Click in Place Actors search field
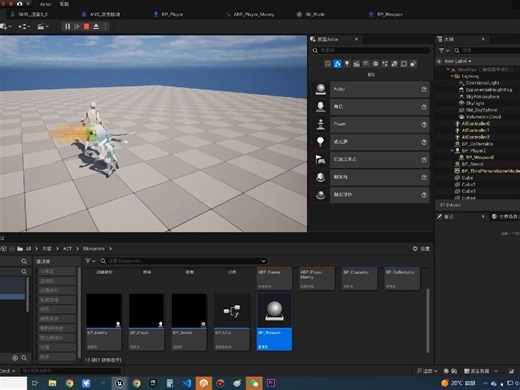The height and width of the screenshot is (390, 520). [371, 50]
